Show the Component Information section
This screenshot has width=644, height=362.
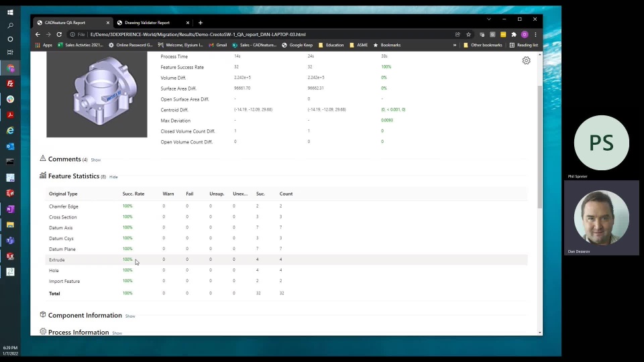tap(130, 316)
